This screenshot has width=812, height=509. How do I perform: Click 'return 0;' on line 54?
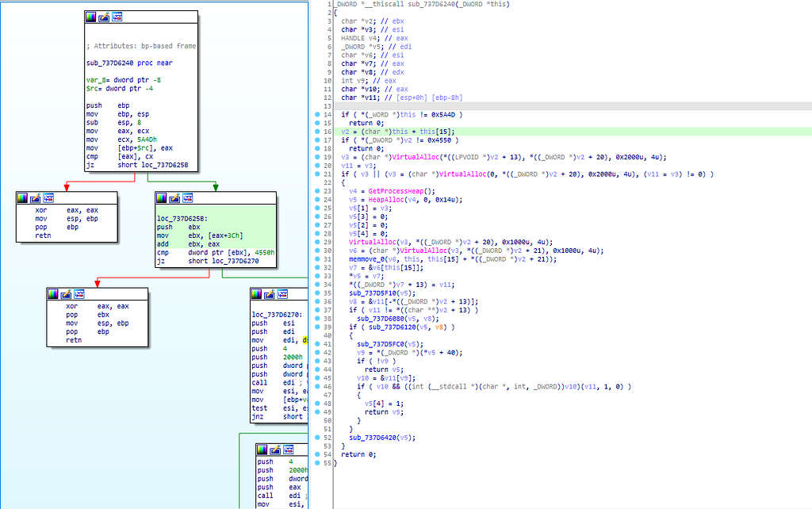coord(359,454)
